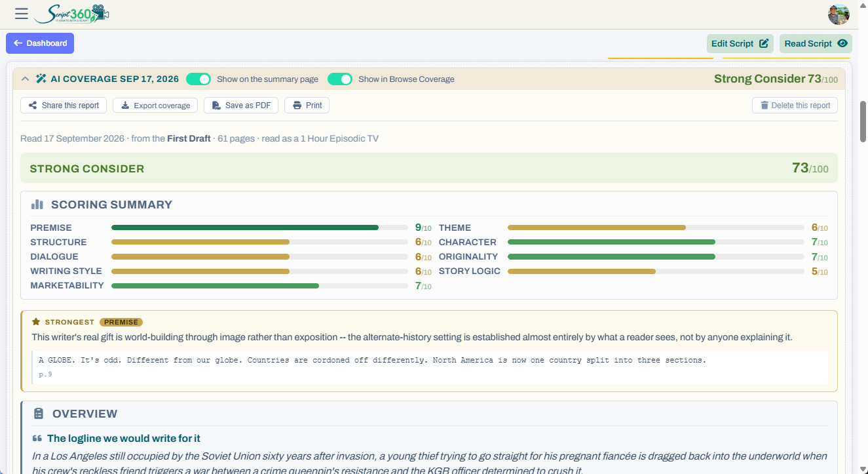Click the script quote 'A GLOBE. It's odd.'
The width and height of the screenshot is (868, 474).
pyautogui.click(x=372, y=360)
